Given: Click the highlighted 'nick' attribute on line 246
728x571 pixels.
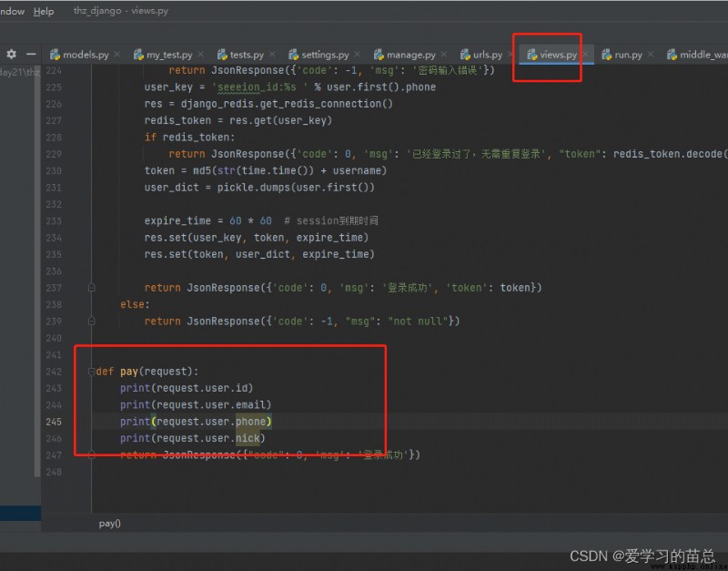Looking at the screenshot, I should pos(248,438).
